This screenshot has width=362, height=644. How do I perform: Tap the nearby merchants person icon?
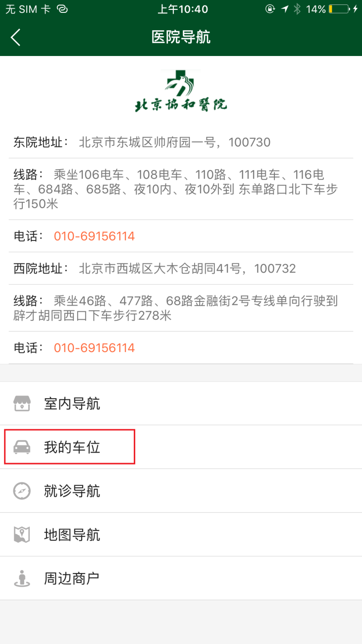click(22, 578)
